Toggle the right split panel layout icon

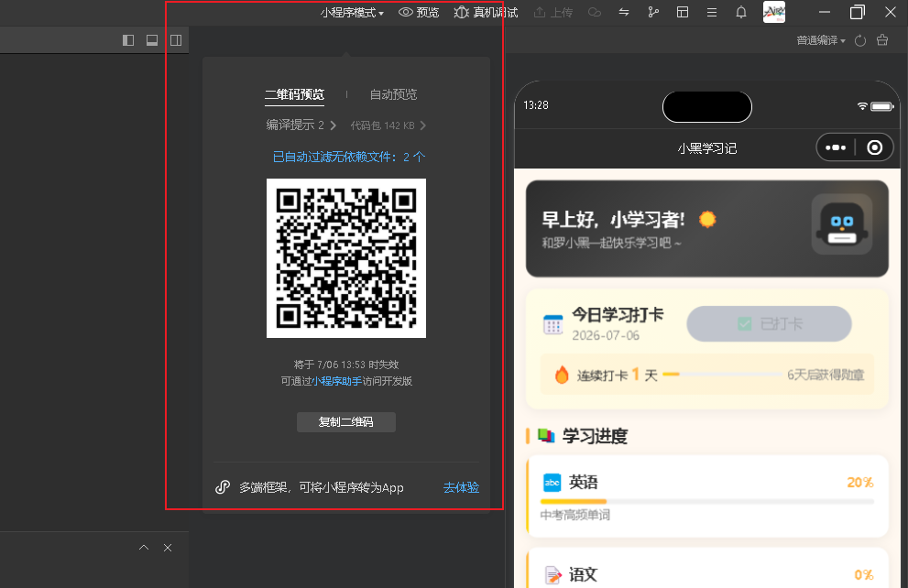pyautogui.click(x=176, y=40)
